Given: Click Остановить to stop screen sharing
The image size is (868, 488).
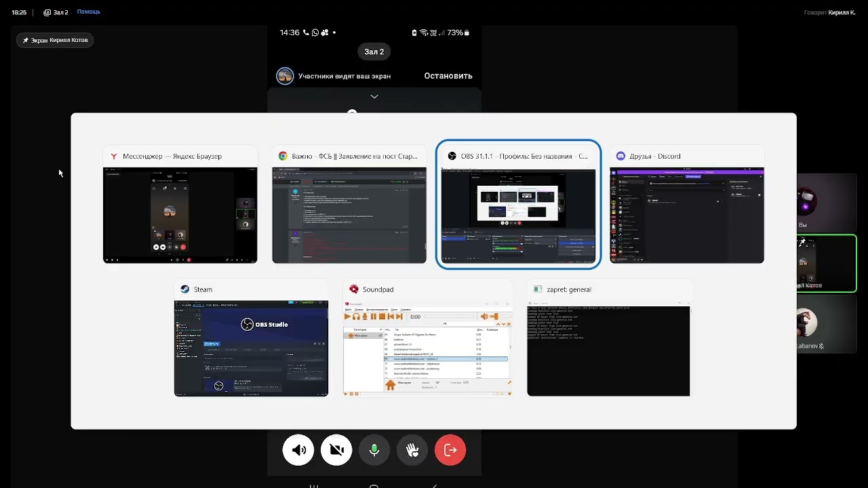Looking at the screenshot, I should 448,76.
